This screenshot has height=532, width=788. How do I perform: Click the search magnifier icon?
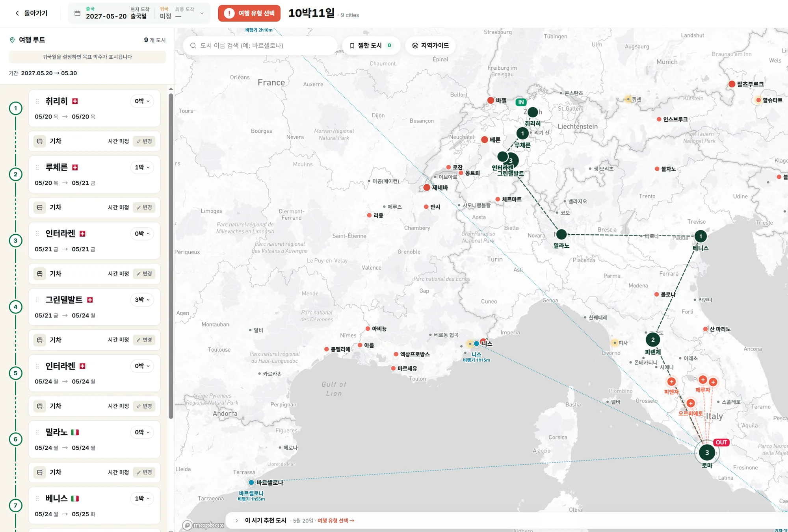193,46
